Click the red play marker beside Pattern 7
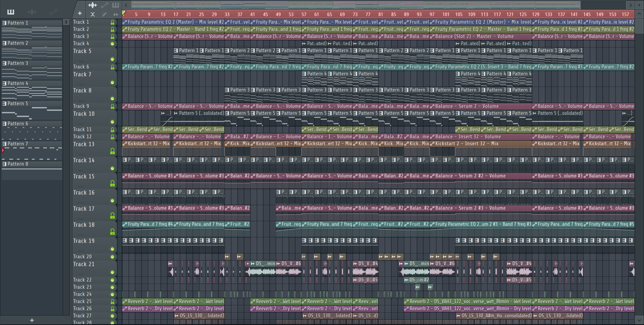 pos(3,150)
